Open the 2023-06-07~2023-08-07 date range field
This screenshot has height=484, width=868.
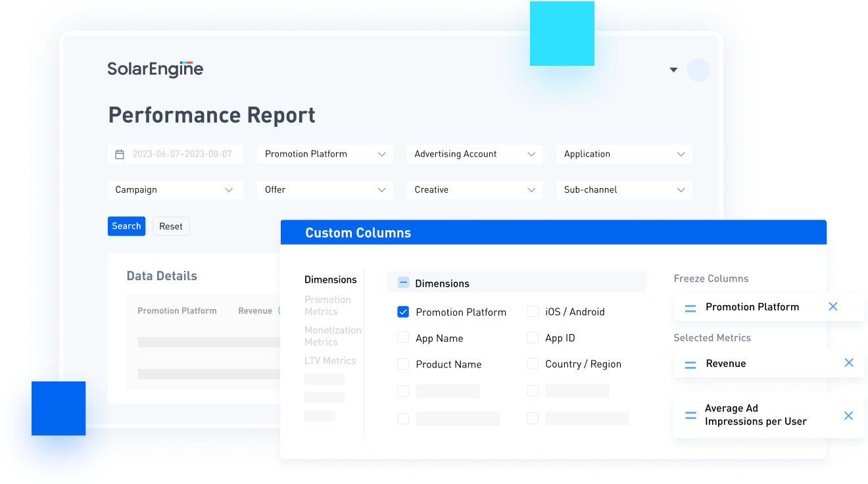coord(176,155)
